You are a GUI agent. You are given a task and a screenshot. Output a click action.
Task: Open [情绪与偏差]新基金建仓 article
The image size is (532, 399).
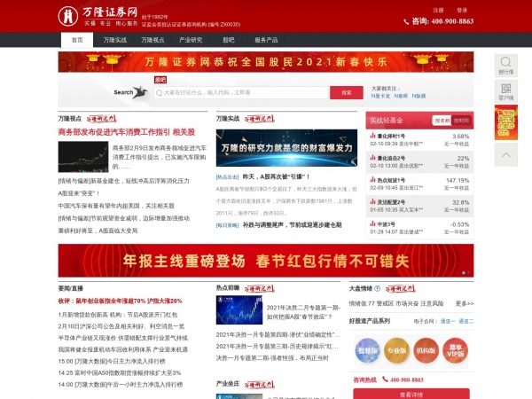coord(123,181)
